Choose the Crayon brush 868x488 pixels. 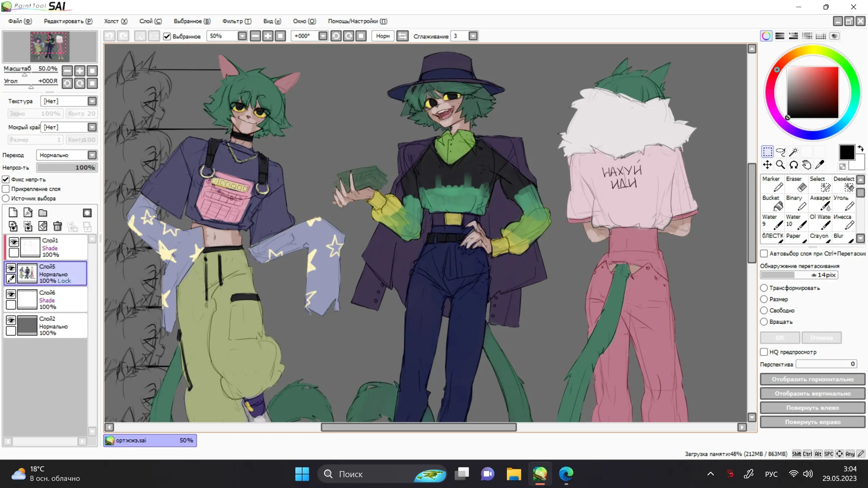[821, 238]
